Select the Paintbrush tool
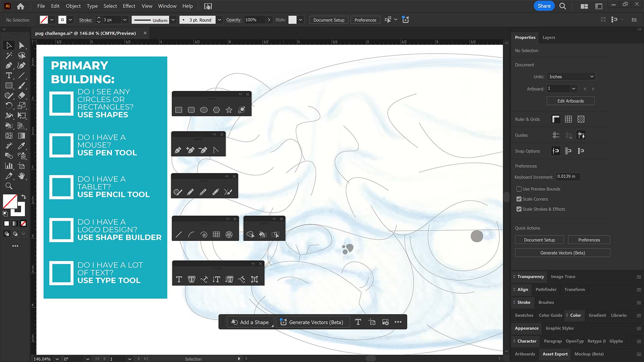 click(x=21, y=85)
